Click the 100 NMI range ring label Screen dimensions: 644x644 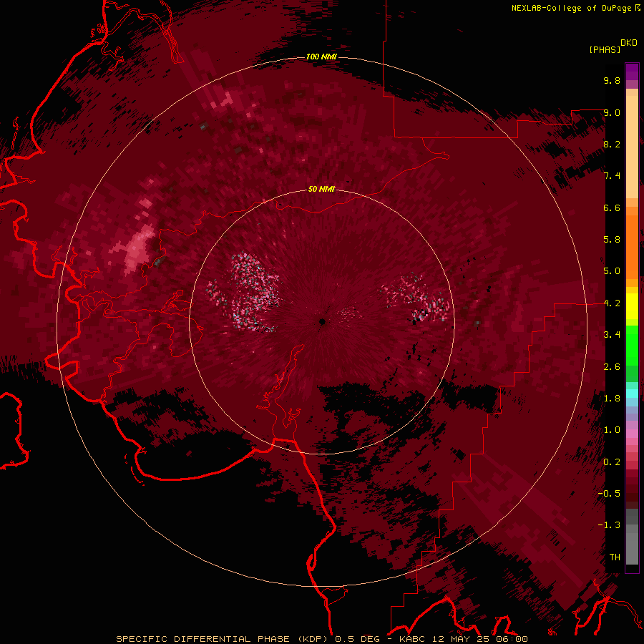pyautogui.click(x=321, y=57)
